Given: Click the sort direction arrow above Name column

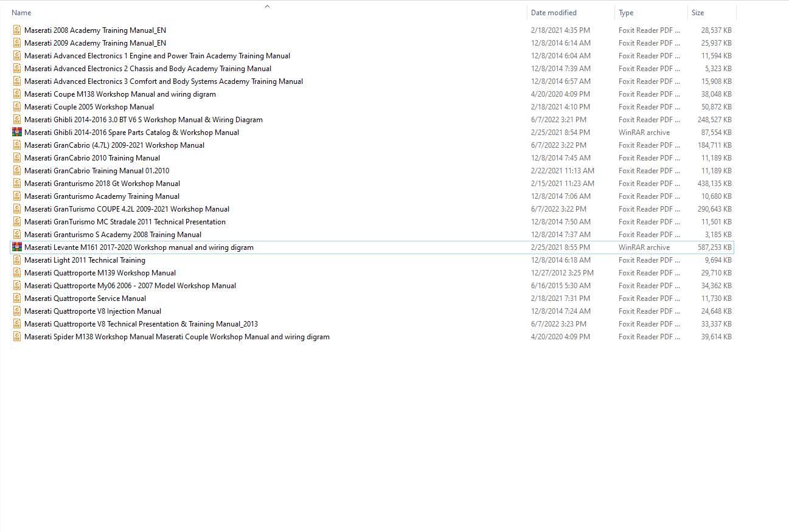Looking at the screenshot, I should coord(267,6).
